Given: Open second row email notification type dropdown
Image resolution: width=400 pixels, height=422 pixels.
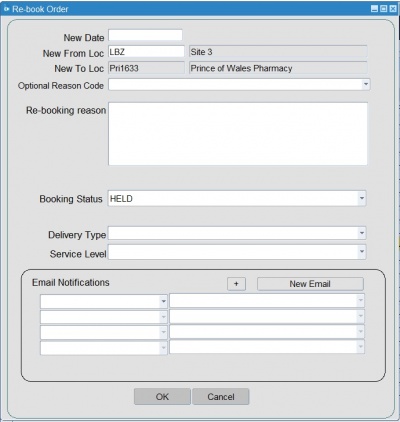Looking at the screenshot, I should [x=163, y=317].
